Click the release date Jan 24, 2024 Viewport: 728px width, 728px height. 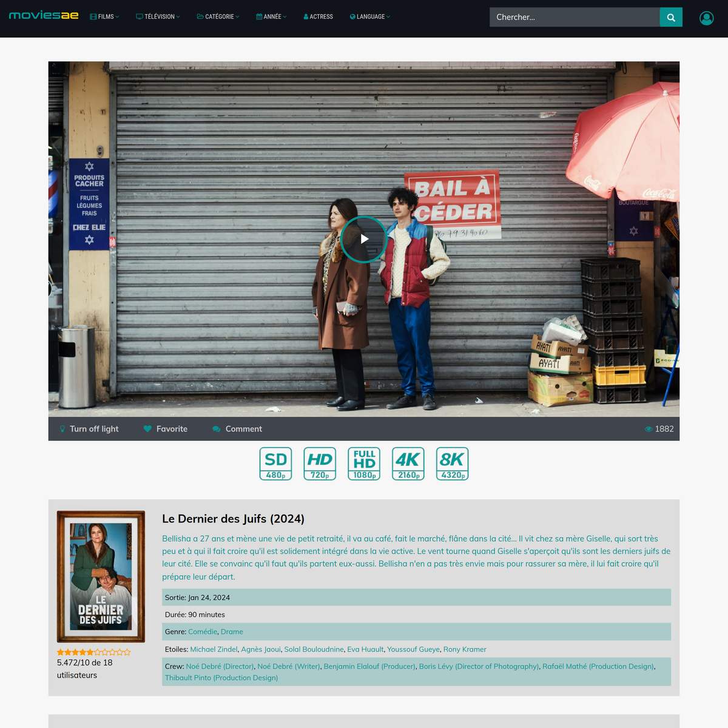click(209, 598)
